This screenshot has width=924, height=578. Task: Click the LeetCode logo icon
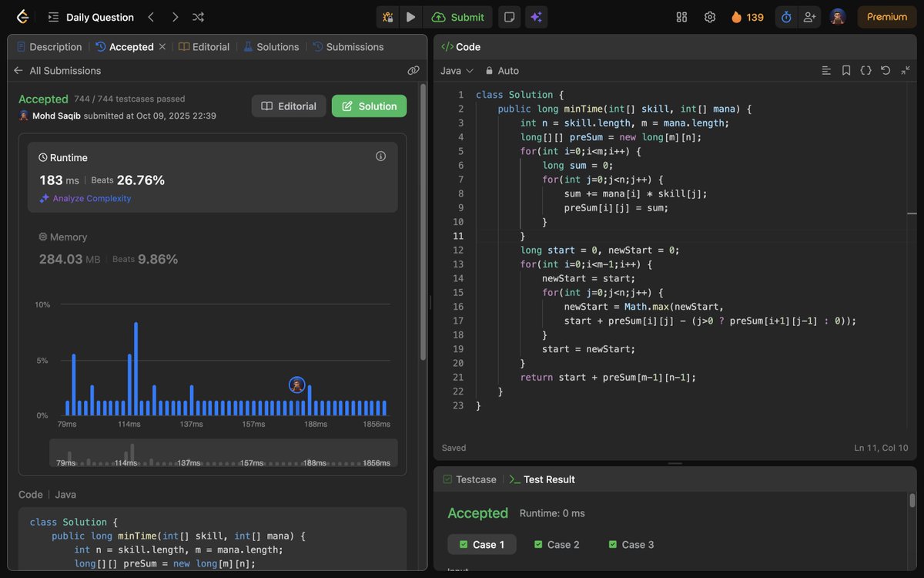[x=22, y=17]
